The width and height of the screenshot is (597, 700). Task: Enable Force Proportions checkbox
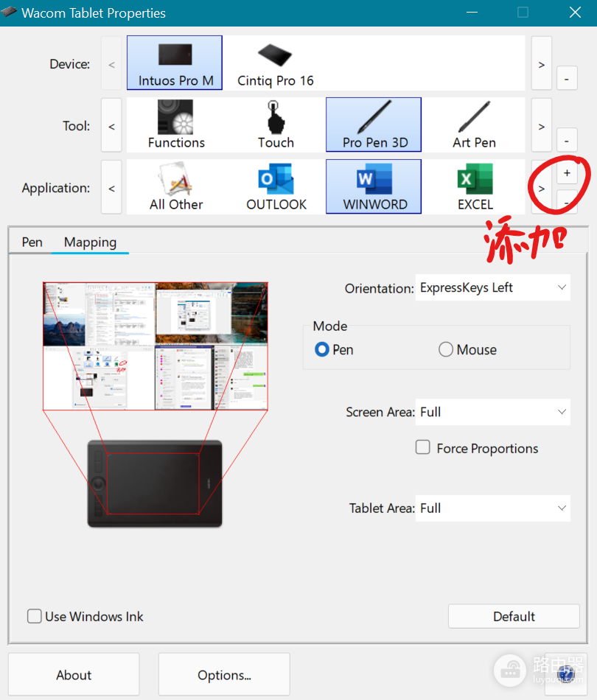pos(423,447)
